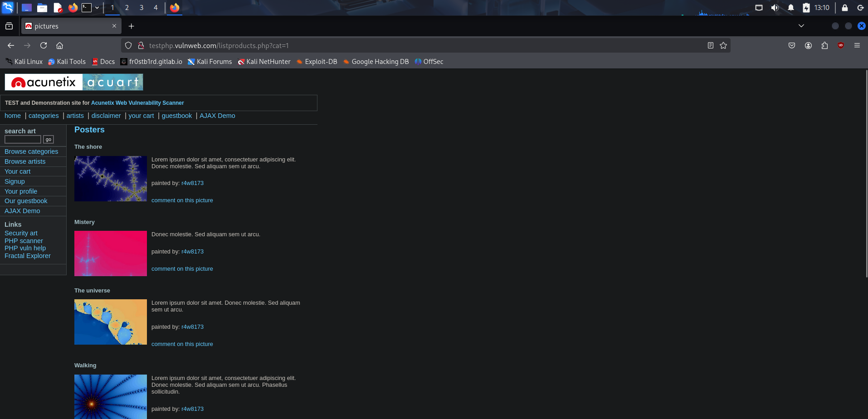Go to the browser home page icon
This screenshot has height=419, width=868.
[x=59, y=45]
